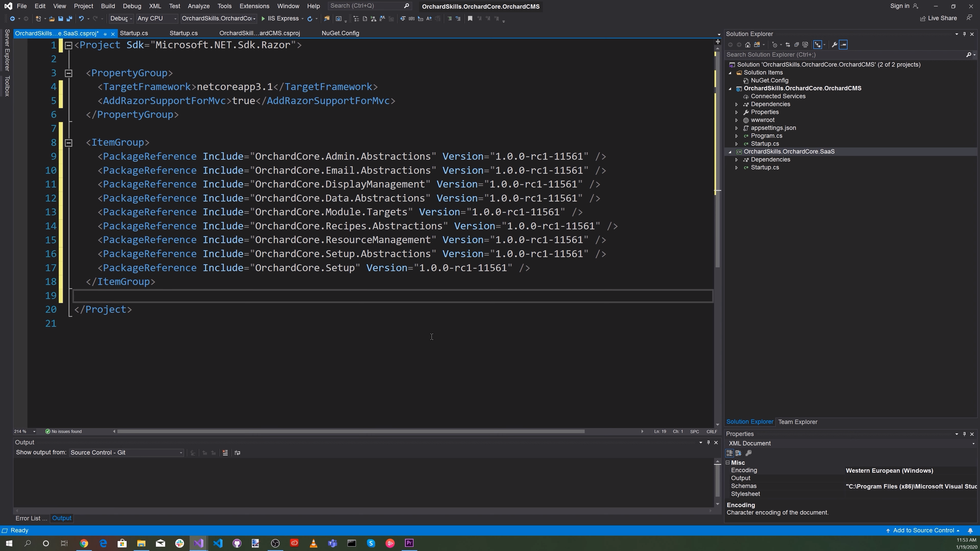Click the browser refresh icon beside IIS Express
The width and height of the screenshot is (980, 551).
tap(310, 19)
